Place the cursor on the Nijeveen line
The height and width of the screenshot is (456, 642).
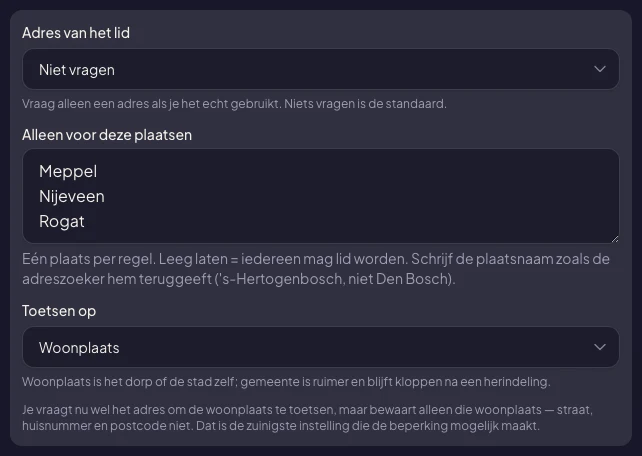[72, 196]
